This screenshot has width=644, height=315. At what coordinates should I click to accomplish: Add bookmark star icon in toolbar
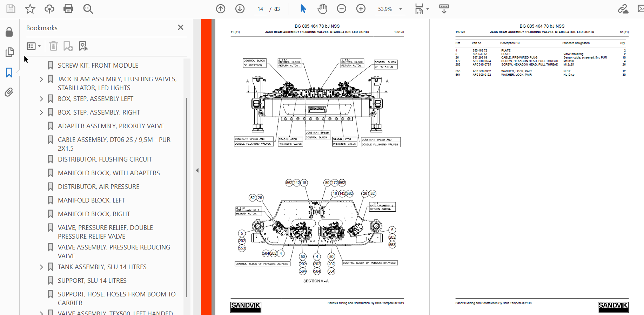coord(30,9)
